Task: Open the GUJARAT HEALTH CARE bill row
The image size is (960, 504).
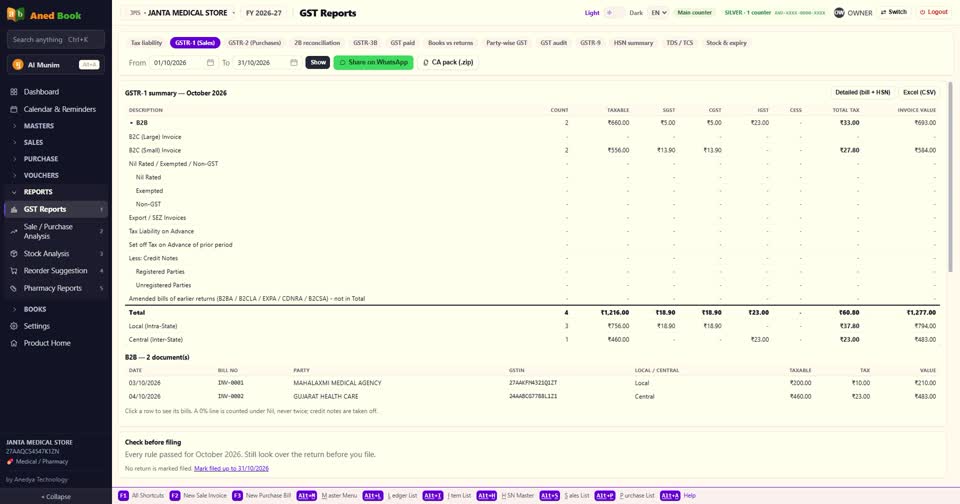Action: 531,396
